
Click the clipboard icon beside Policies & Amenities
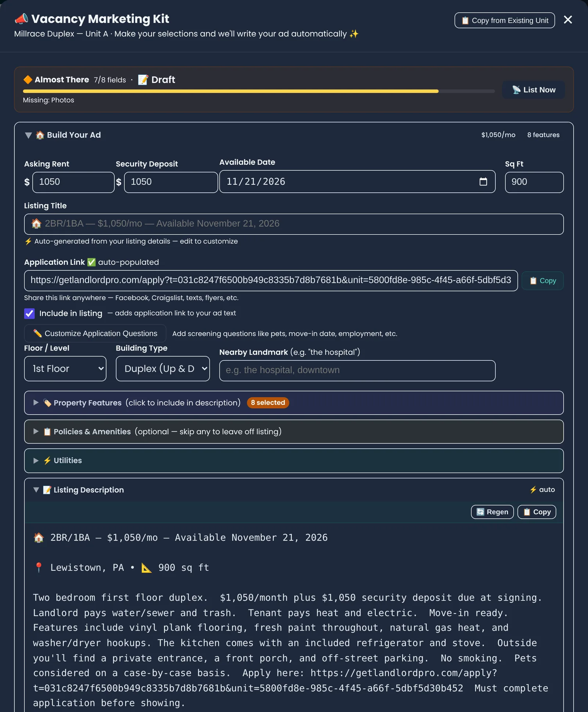point(47,432)
